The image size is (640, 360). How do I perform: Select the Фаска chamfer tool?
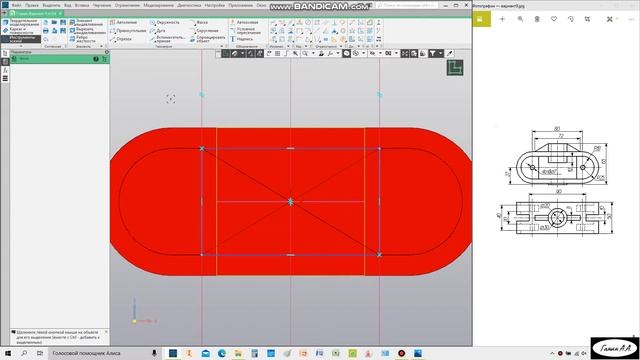tap(199, 22)
